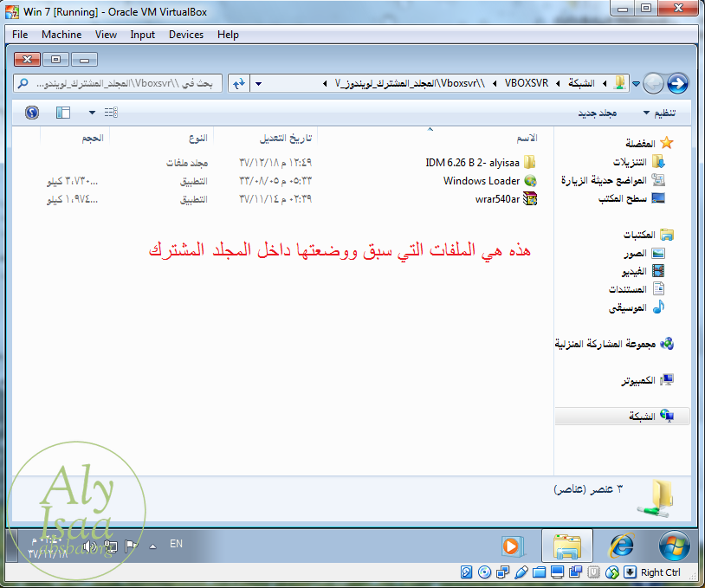This screenshot has width=705, height=588.
Task: Open Windows Media Player from the taskbar
Action: pos(513,546)
